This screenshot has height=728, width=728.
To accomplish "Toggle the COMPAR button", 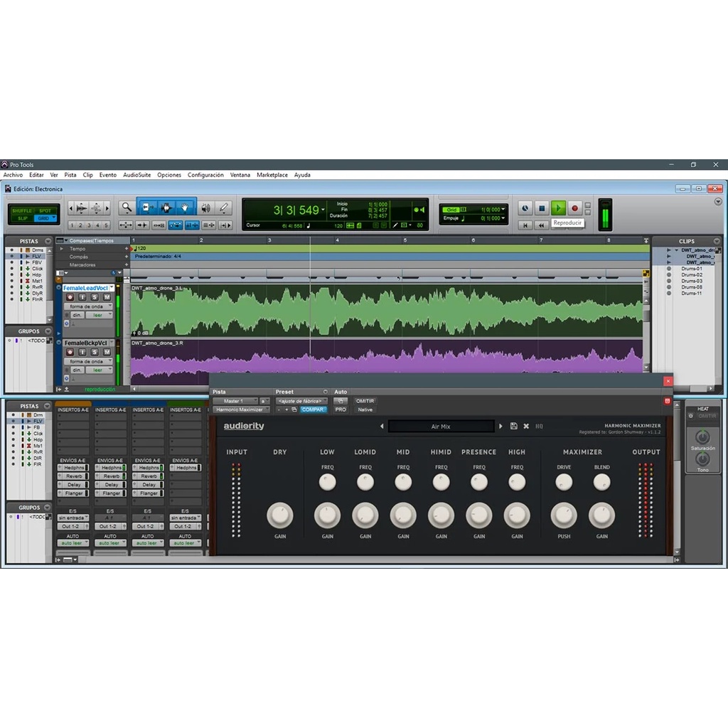I will (313, 409).
